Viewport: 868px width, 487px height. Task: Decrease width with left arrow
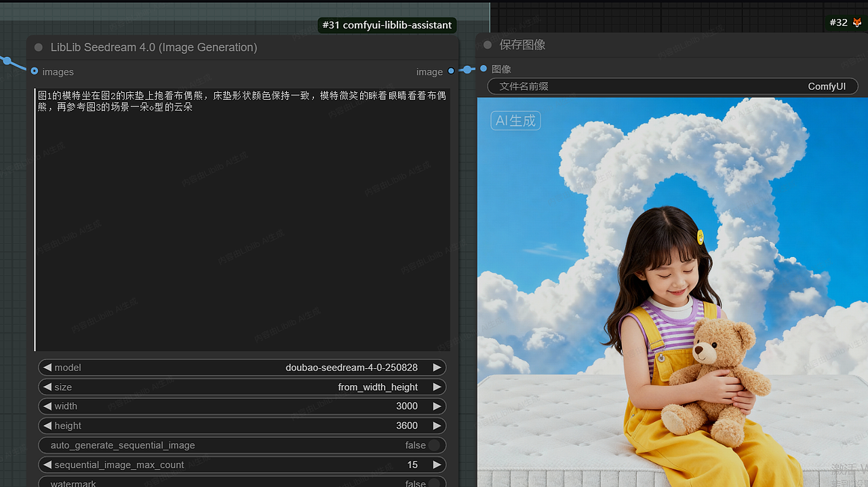pos(47,406)
